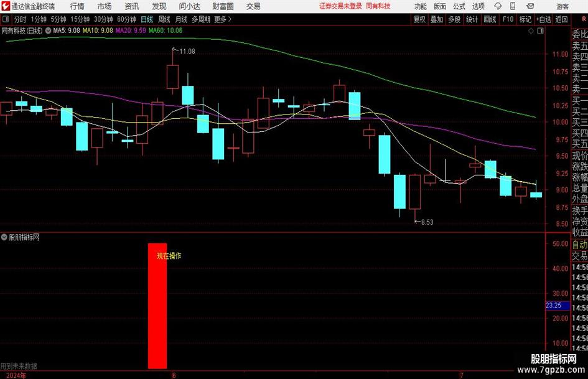Open the 功能 menu
Image resolution: width=588 pixels, height=379 pixels.
click(421, 6)
